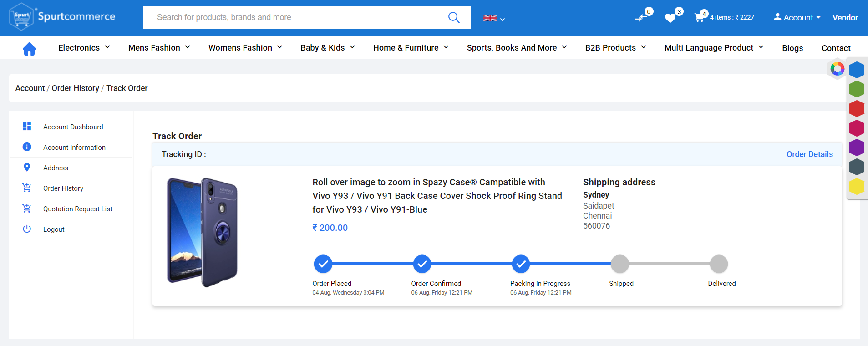Viewport: 868px width, 346px height.
Task: Open Account Dashboard in sidebar
Action: click(x=73, y=127)
